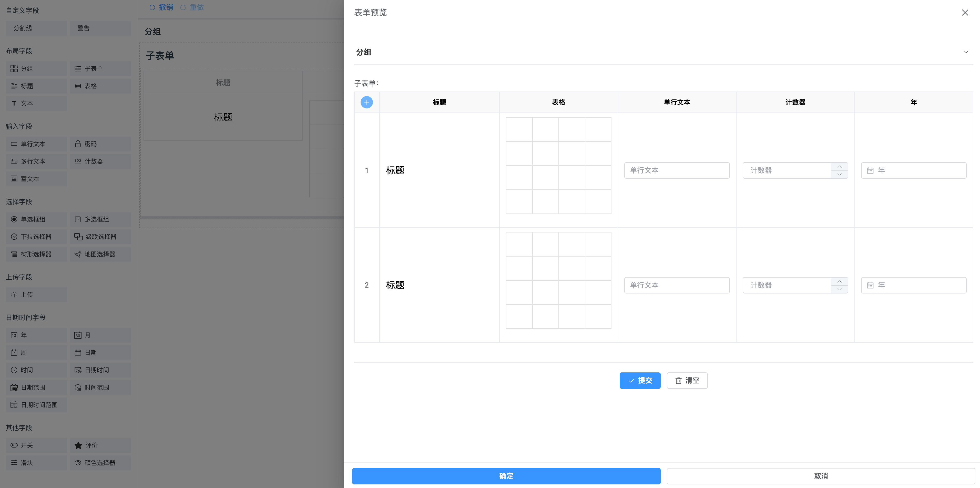Collapse the 分组 section chevron
The height and width of the screenshot is (488, 980).
[x=966, y=52]
